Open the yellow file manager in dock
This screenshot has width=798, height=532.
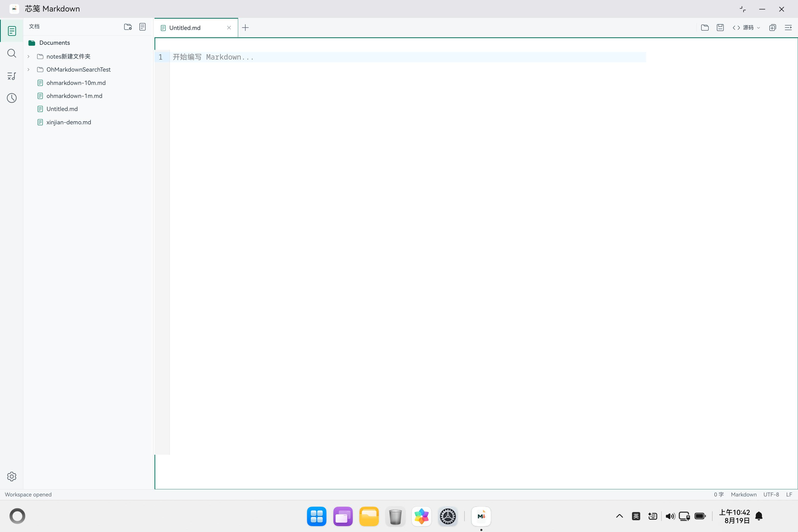tap(369, 516)
